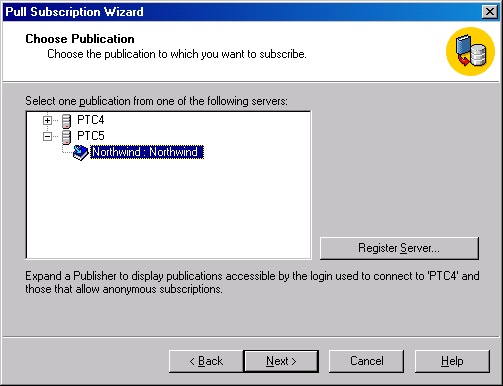Go back to the previous wizard step
503x386 pixels.
point(206,361)
